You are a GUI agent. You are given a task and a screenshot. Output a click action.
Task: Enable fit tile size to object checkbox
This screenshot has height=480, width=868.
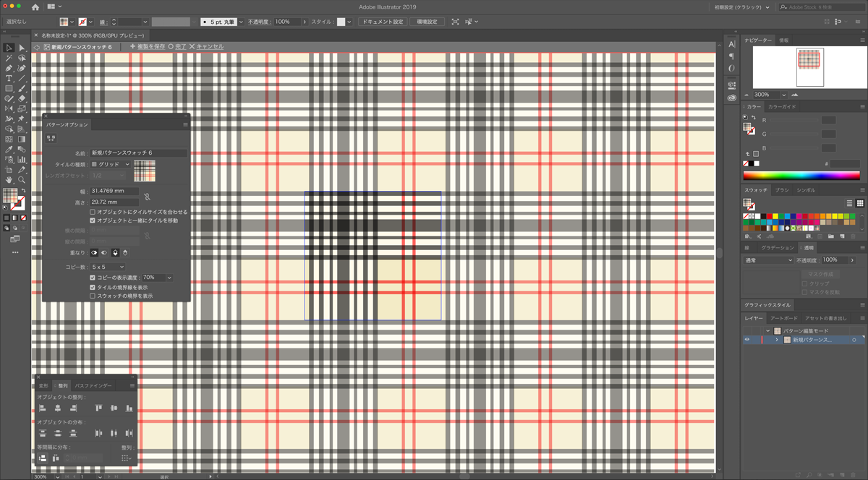[x=93, y=212]
